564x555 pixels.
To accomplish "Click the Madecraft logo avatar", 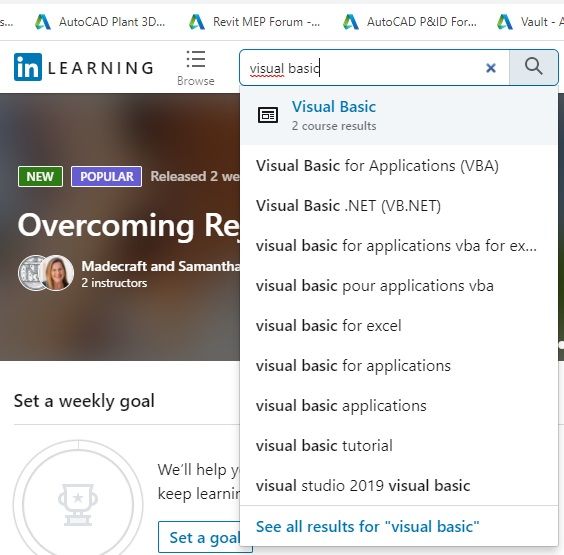I will (x=30, y=273).
